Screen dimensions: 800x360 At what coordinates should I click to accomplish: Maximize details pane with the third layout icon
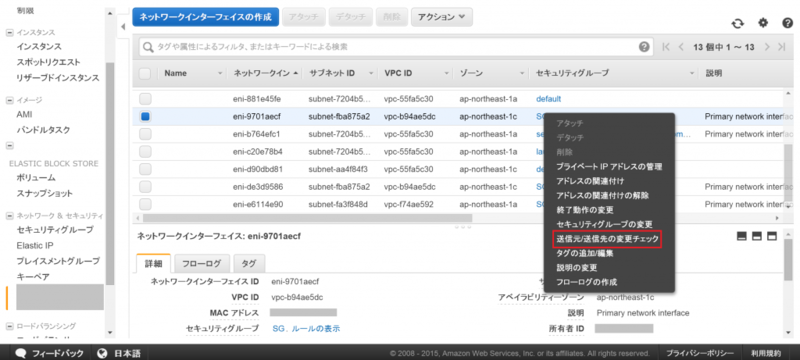tap(772, 236)
